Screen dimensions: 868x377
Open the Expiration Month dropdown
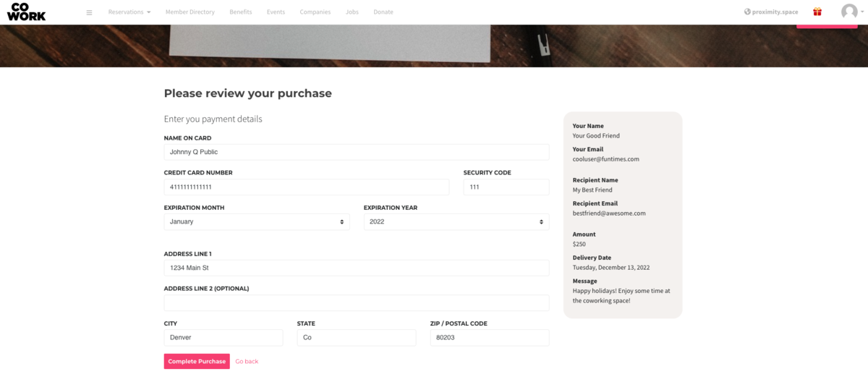(x=257, y=221)
